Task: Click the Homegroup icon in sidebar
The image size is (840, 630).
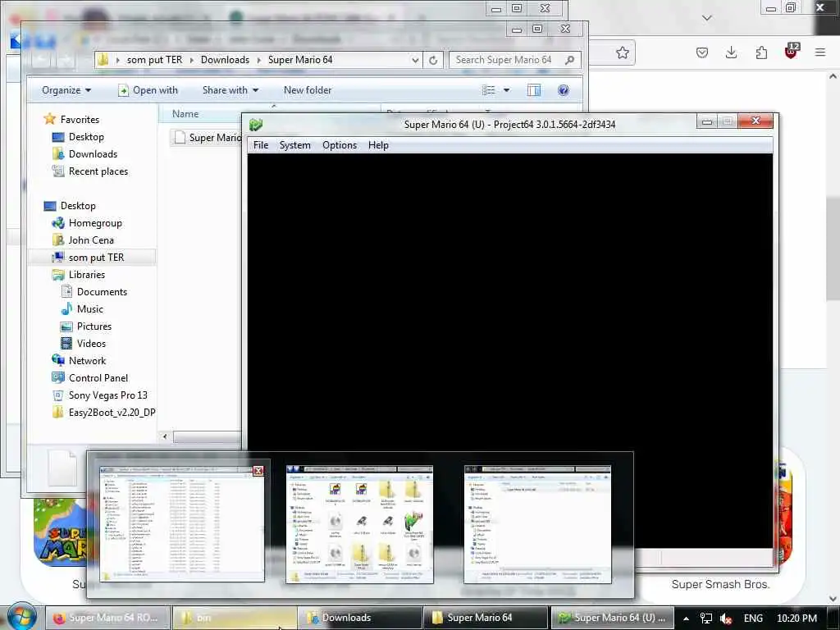Action: point(58,223)
